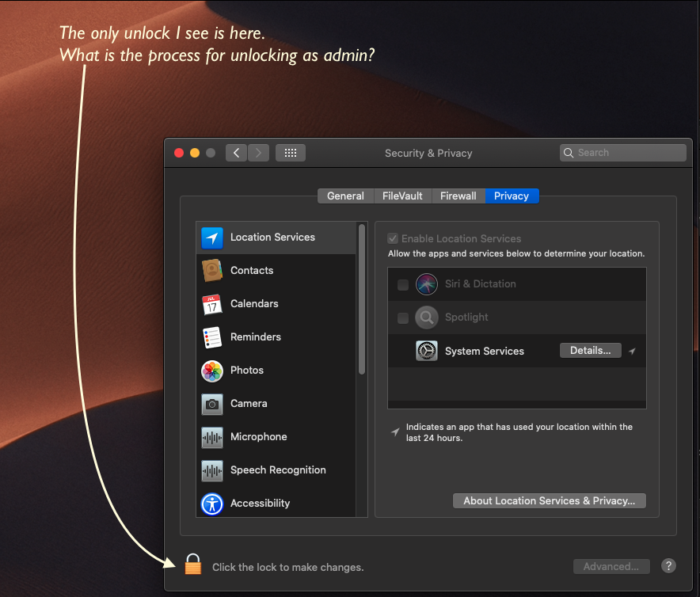Click the System Services gear icon

click(x=426, y=351)
